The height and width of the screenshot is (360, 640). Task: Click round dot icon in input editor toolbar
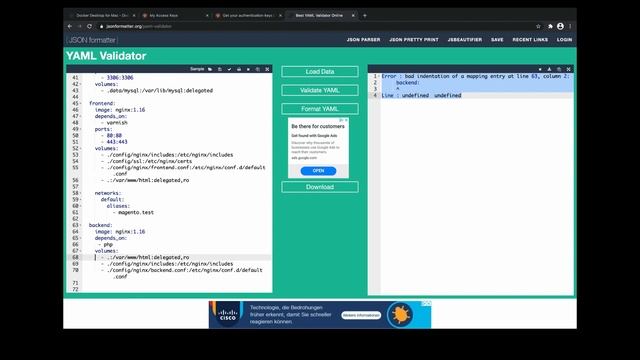[x=248, y=69]
